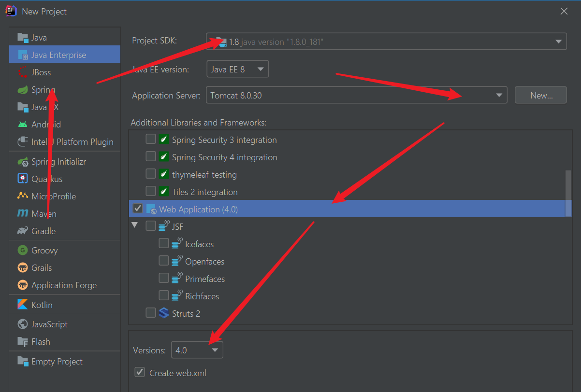Image resolution: width=581 pixels, height=392 pixels.
Task: Click the frameworks list vertical scrollbar
Action: [x=568, y=193]
